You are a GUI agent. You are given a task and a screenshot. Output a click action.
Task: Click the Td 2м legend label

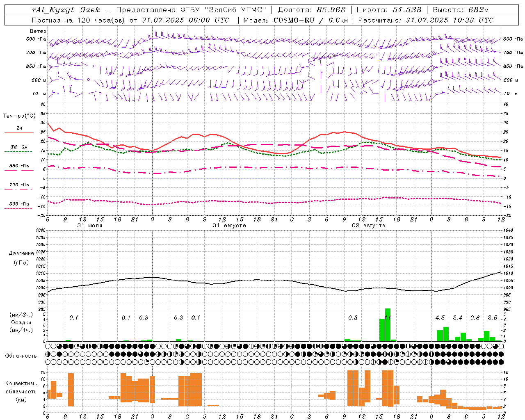click(x=19, y=147)
